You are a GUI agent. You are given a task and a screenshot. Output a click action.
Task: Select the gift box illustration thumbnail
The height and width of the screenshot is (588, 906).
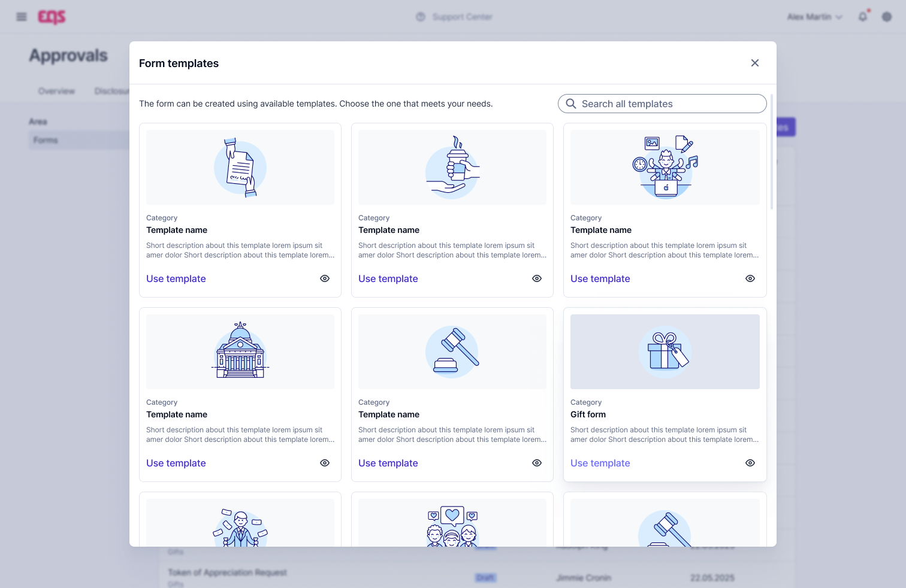click(x=665, y=352)
